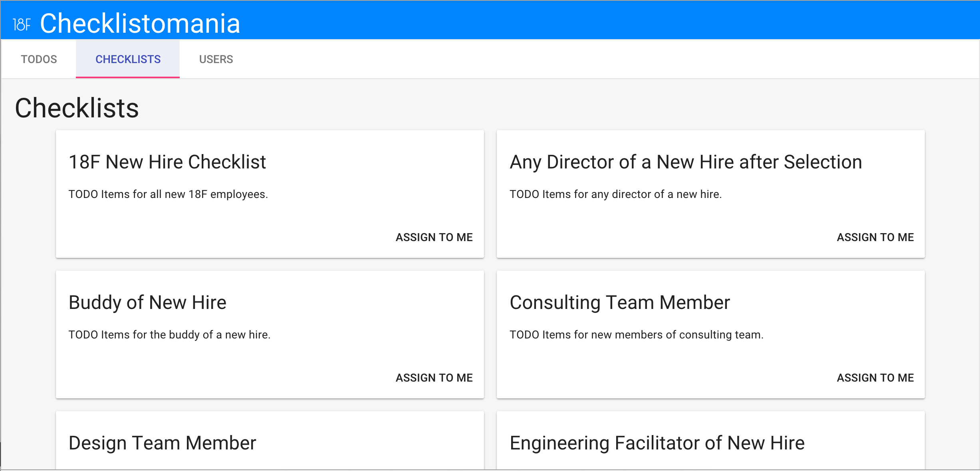Click the Consulting Team Member heading
Screen dimensions: 980x471
pyautogui.click(x=620, y=303)
